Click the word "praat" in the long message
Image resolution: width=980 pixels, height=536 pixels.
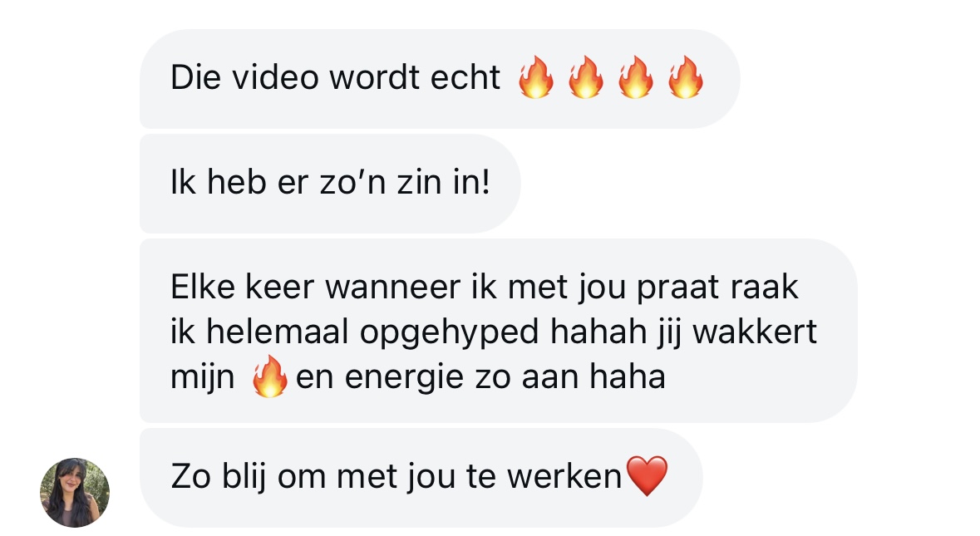coord(678,288)
